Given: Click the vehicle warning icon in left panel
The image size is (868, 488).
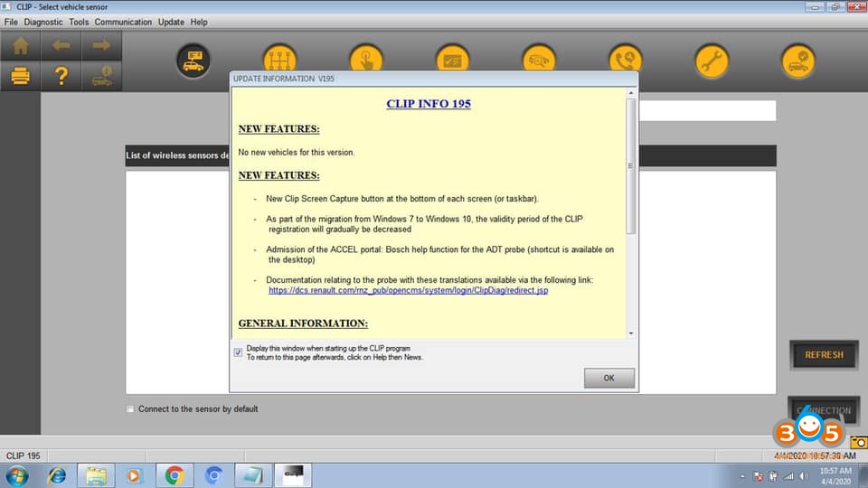Looking at the screenshot, I should (101, 75).
